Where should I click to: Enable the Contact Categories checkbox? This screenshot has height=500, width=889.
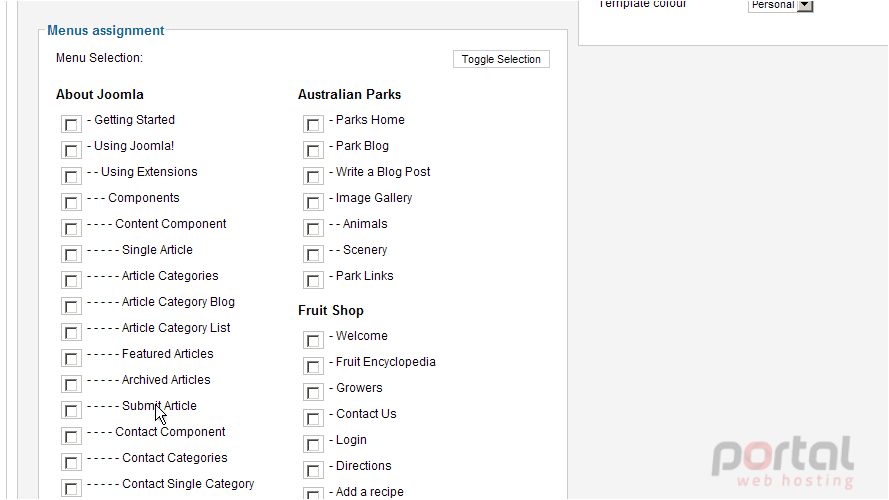[x=71, y=463]
